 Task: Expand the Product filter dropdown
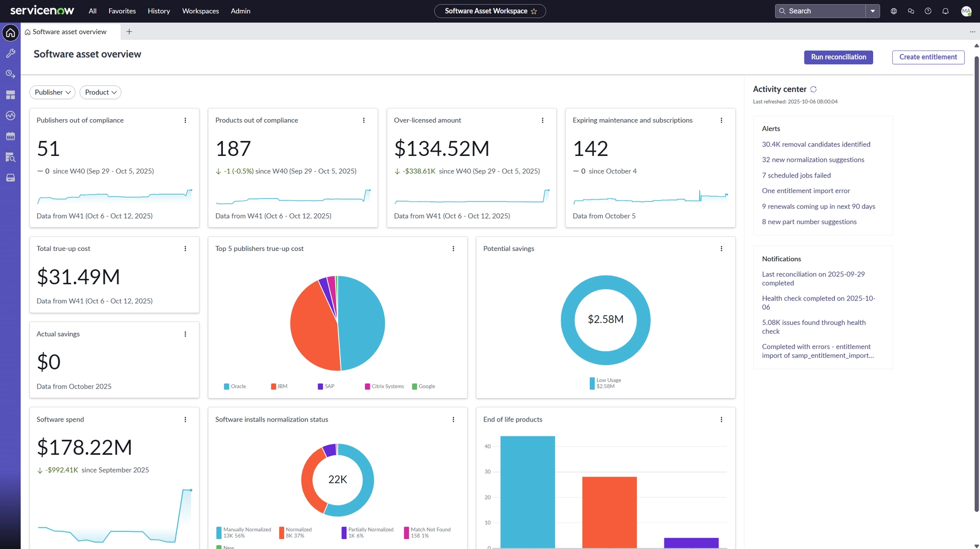(x=100, y=92)
